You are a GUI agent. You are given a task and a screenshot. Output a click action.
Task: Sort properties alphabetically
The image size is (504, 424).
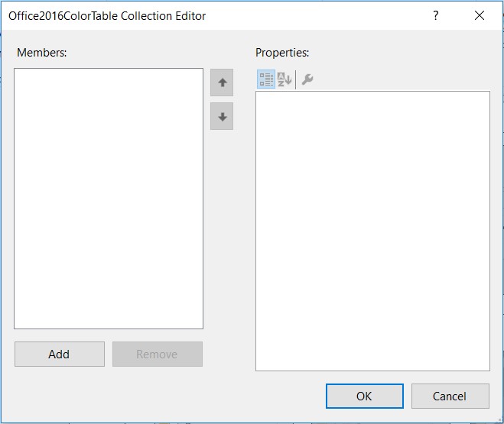(285, 79)
